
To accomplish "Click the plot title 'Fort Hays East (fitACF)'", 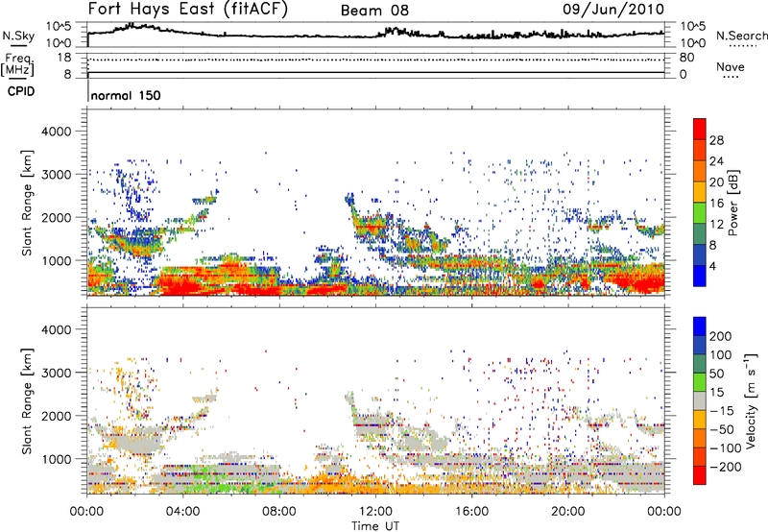I will [188, 9].
